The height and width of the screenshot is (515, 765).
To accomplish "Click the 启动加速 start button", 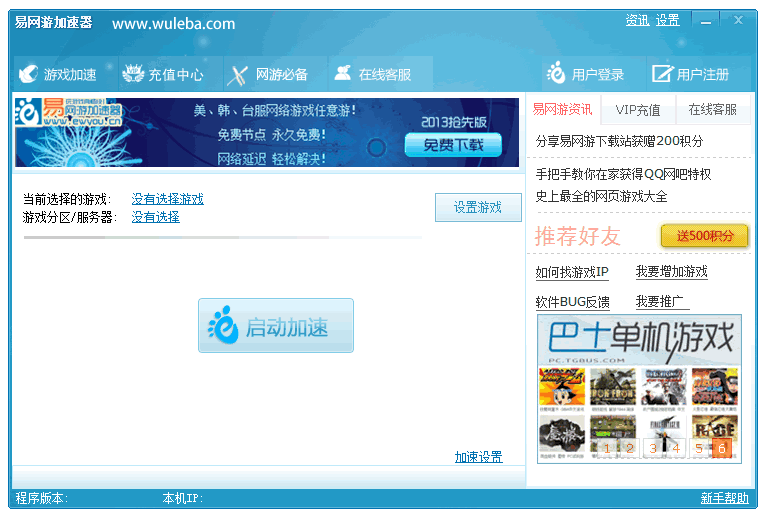I will (x=276, y=325).
